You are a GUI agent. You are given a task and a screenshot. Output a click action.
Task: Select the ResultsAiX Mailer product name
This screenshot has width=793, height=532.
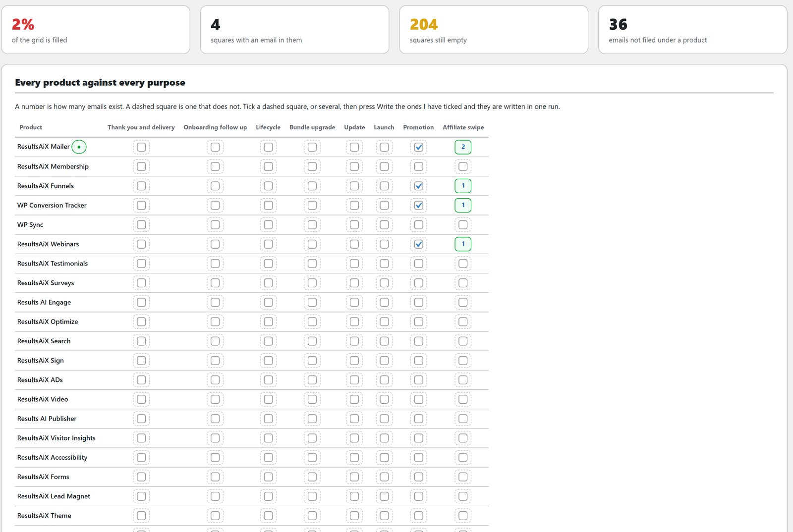point(44,147)
